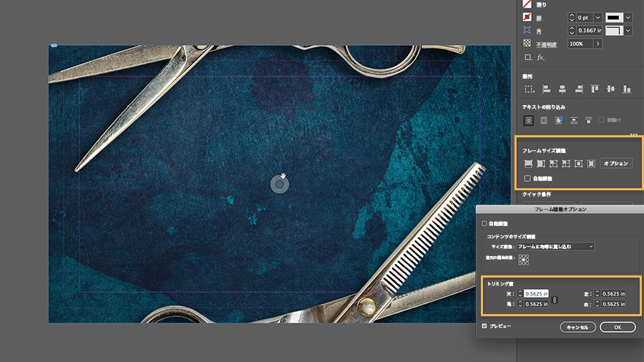Click the Stroke (線) swatch icon
644x362 pixels.
[x=527, y=17]
